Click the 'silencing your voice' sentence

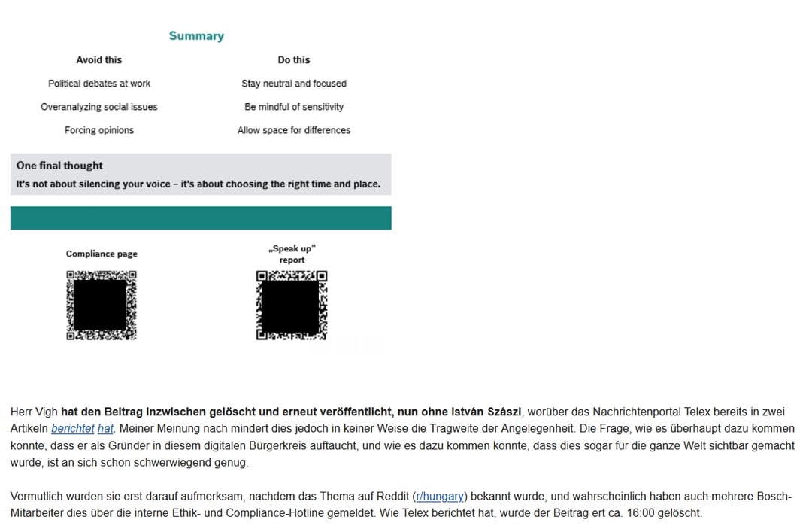pyautogui.click(x=198, y=184)
